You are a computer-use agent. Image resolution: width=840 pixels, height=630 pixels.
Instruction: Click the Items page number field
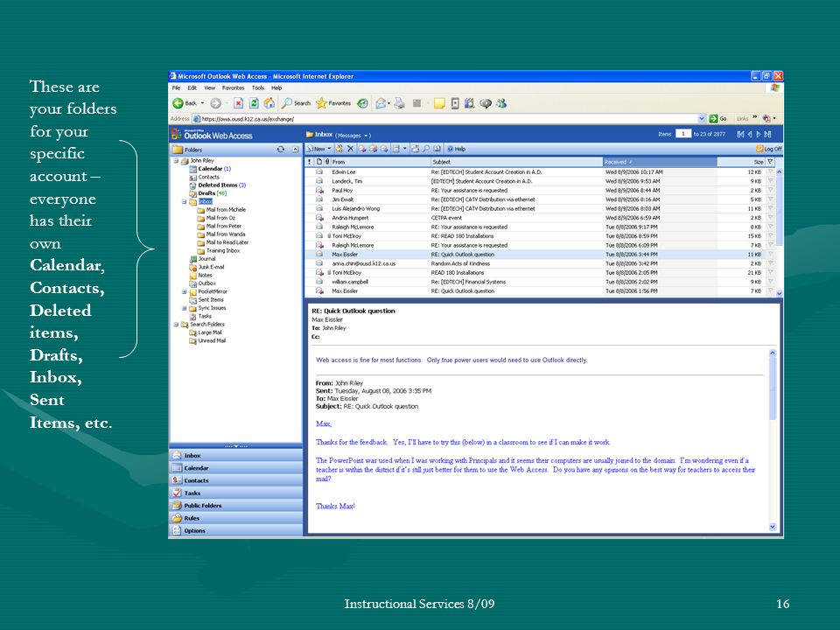(x=683, y=134)
